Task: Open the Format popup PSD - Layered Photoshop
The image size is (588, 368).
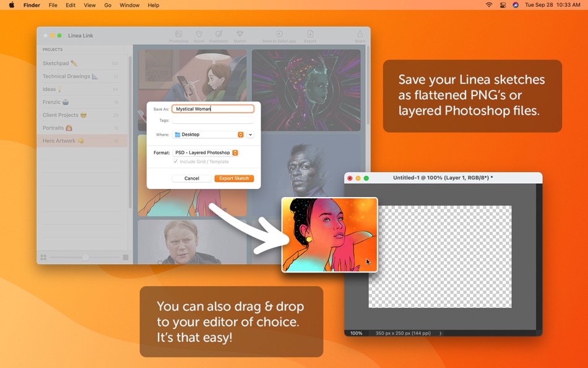Action: coord(205,152)
